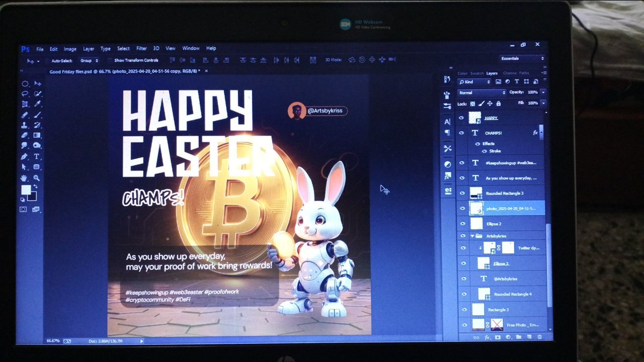Create a new layer icon

(x=529, y=337)
